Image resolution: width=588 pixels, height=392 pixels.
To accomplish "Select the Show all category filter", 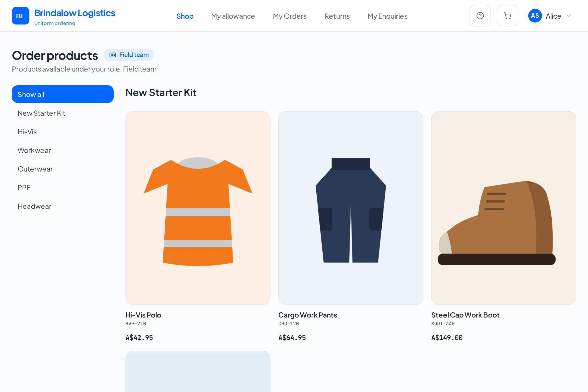I will (63, 94).
